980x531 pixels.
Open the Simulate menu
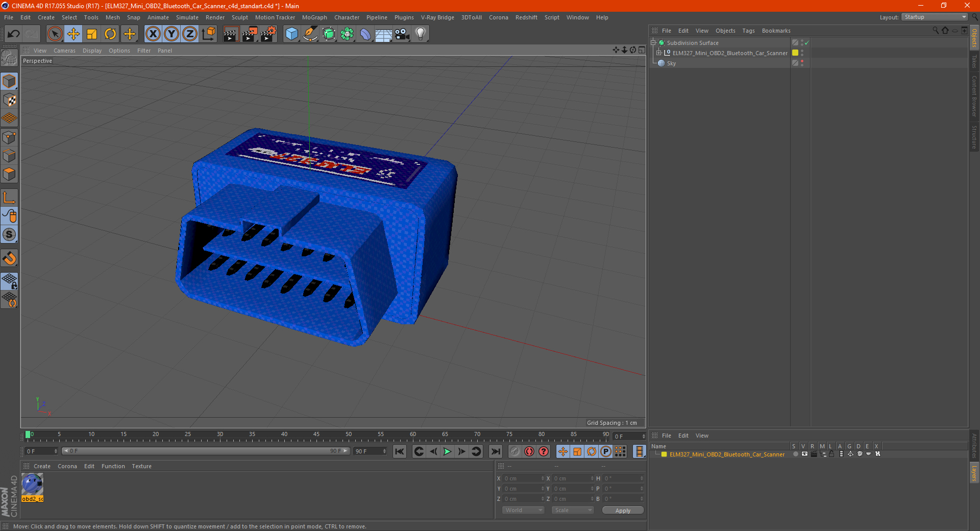187,17
